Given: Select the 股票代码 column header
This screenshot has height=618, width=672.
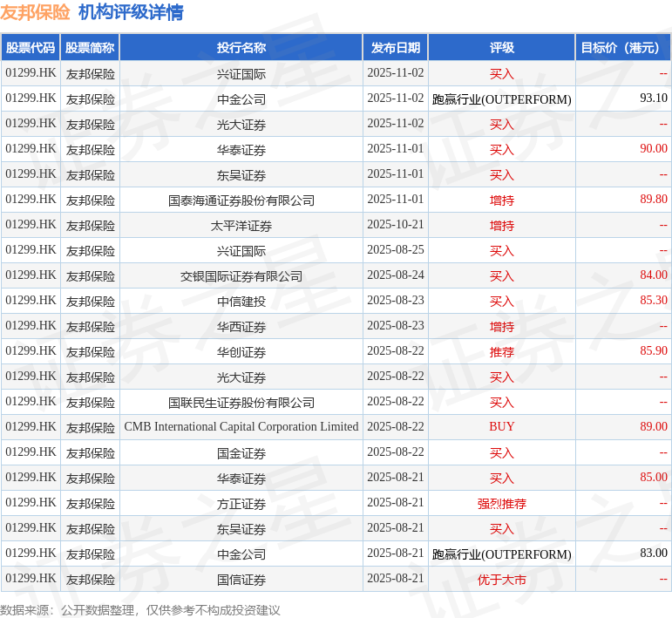Looking at the screenshot, I should coord(31,48).
